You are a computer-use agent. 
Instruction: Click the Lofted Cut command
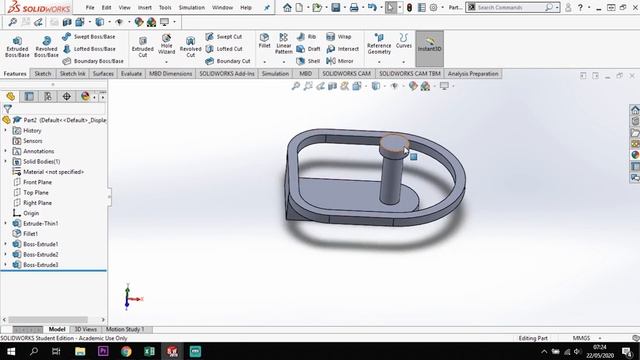224,49
